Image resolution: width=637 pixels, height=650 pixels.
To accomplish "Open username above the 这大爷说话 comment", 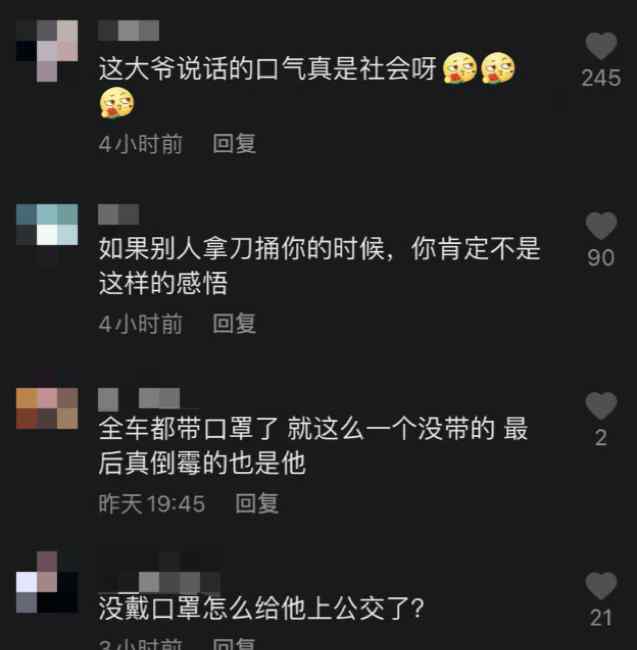I will [128, 30].
